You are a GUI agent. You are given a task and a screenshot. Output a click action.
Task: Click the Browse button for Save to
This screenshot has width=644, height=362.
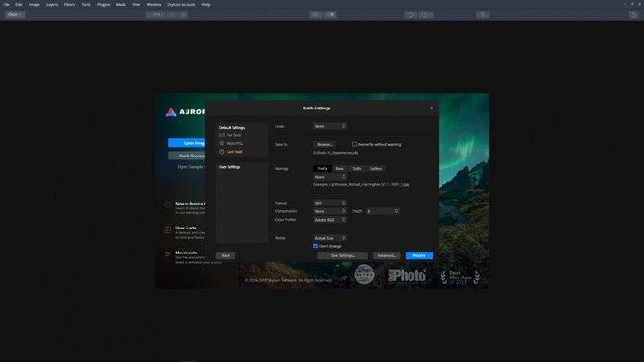(325, 144)
